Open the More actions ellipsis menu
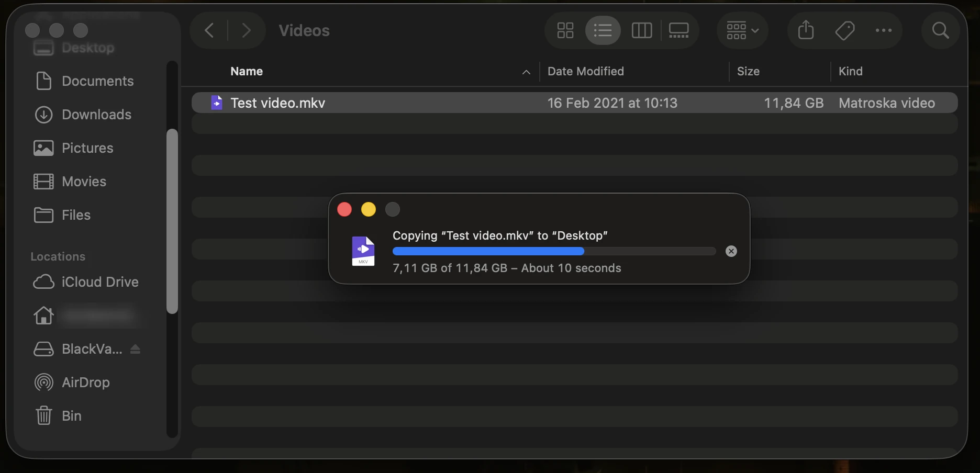980x473 pixels. tap(884, 30)
